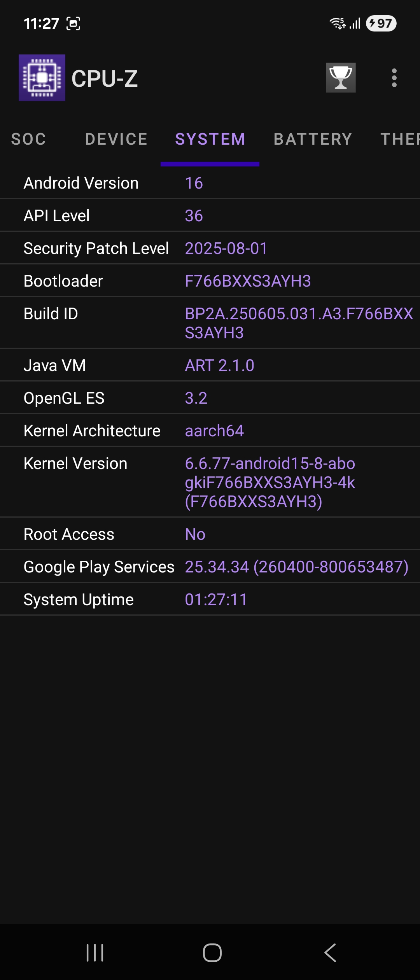
Task: Select the SYSTEM tab
Action: 210,139
